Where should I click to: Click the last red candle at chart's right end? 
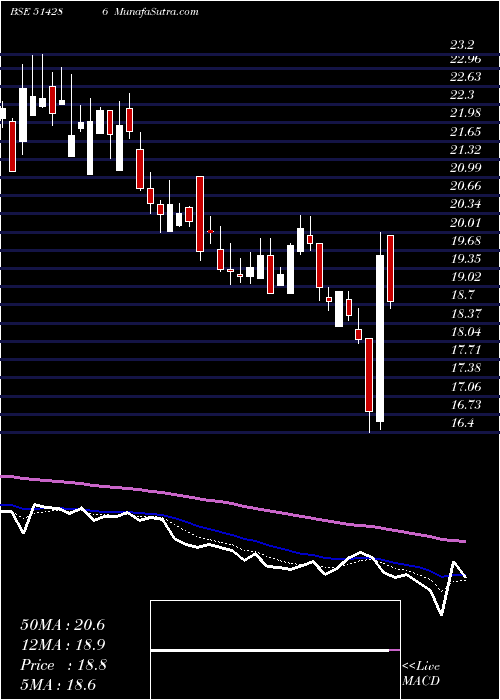tap(390, 268)
